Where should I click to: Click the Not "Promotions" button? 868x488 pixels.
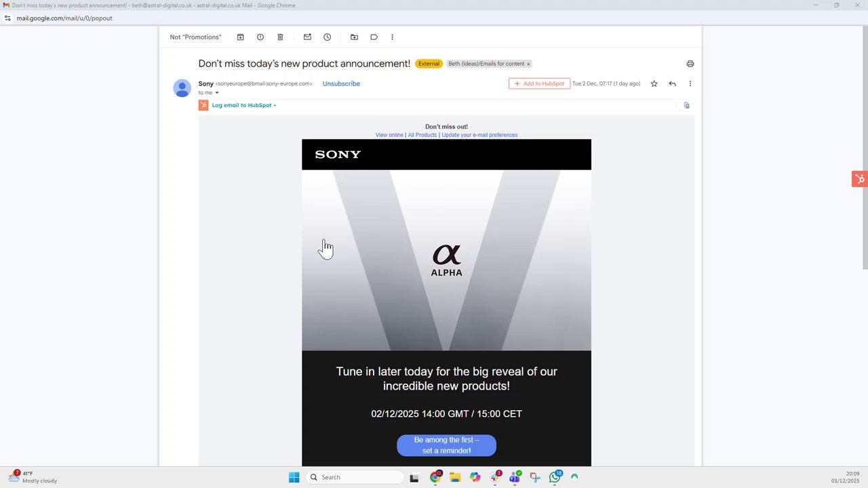(195, 37)
